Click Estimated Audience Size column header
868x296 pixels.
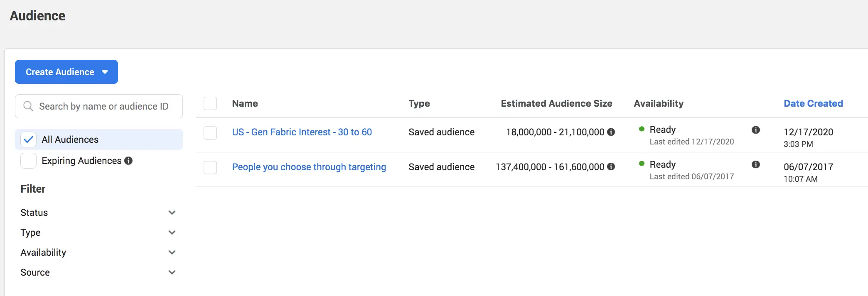(x=556, y=103)
